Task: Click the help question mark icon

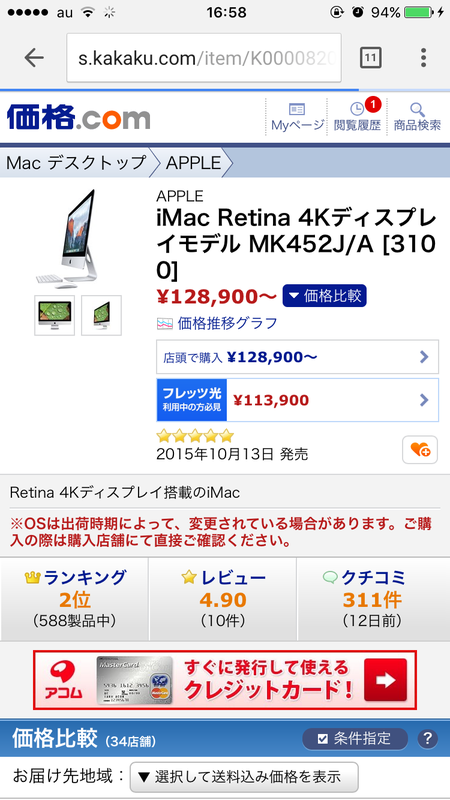Action: (428, 738)
